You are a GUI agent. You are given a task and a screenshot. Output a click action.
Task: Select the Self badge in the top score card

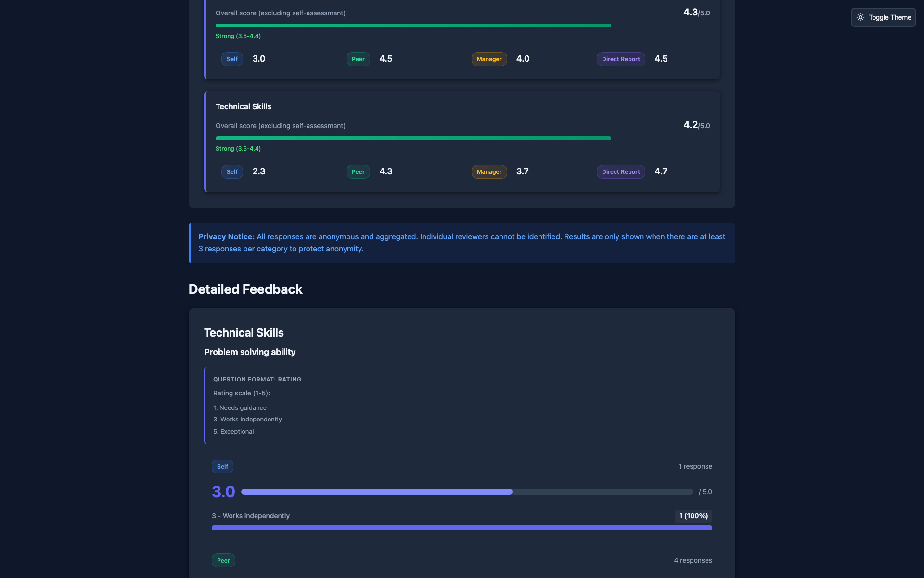(231, 59)
